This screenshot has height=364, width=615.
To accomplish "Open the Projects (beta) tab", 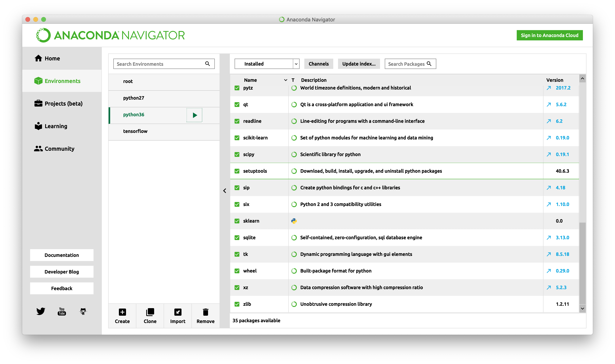I will tap(62, 104).
